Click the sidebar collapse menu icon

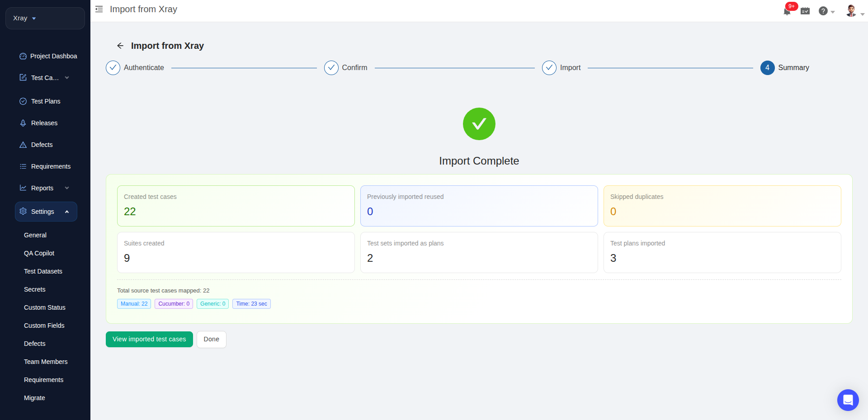coord(99,9)
